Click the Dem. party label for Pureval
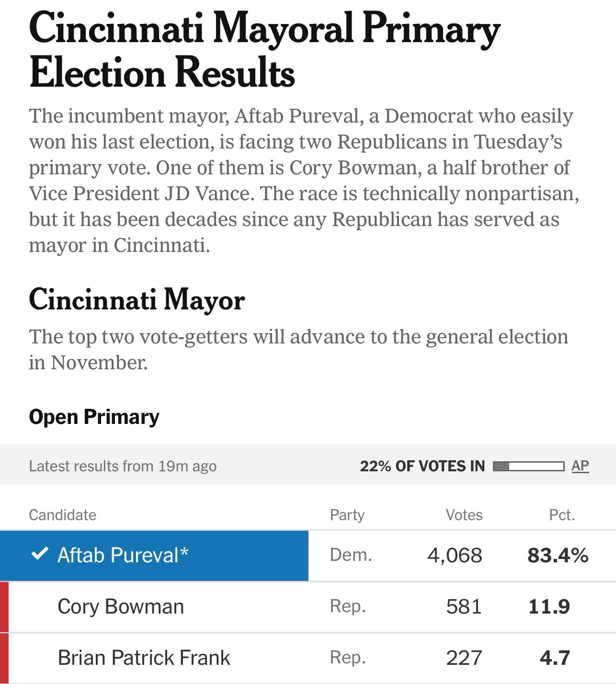The height and width of the screenshot is (684, 616). [x=351, y=555]
